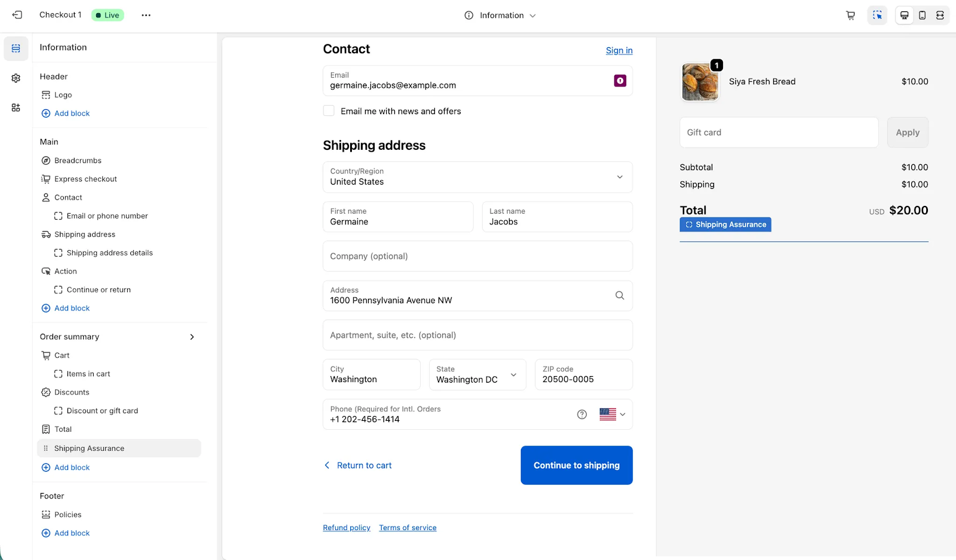Open the more actions ellipsis menu
956x560 pixels.
146,15
